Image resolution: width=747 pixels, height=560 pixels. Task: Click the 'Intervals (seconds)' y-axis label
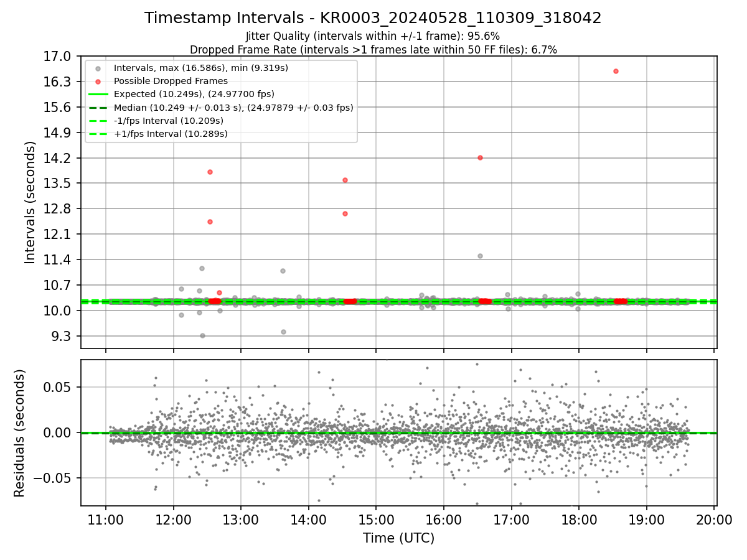(x=31, y=202)
